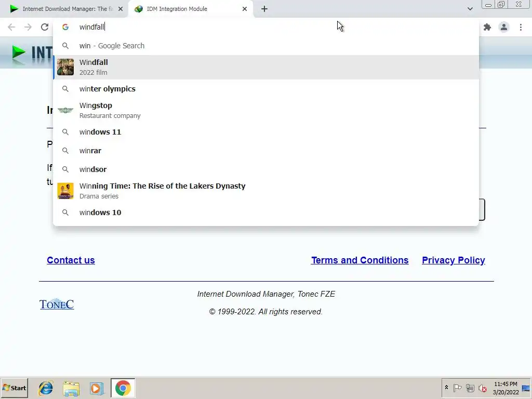Launch Internet Explorer from taskbar
Image resolution: width=532 pixels, height=399 pixels.
(x=46, y=388)
